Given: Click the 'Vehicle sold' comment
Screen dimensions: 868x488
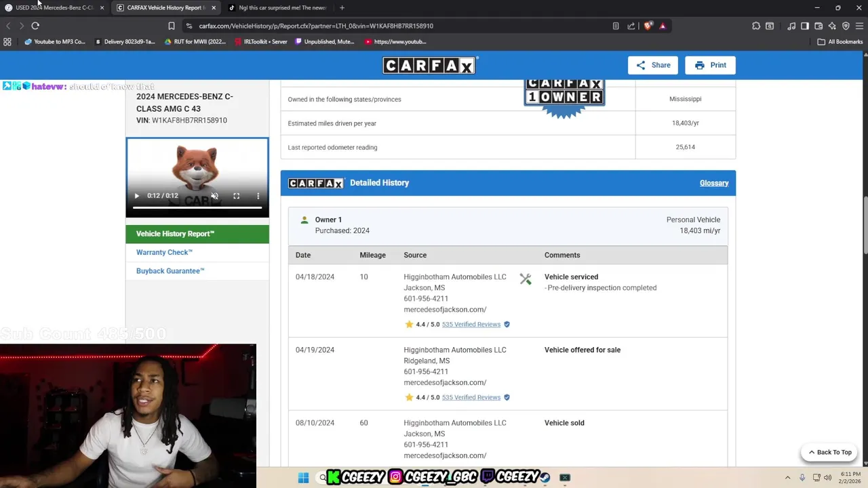Looking at the screenshot, I should 564,423.
